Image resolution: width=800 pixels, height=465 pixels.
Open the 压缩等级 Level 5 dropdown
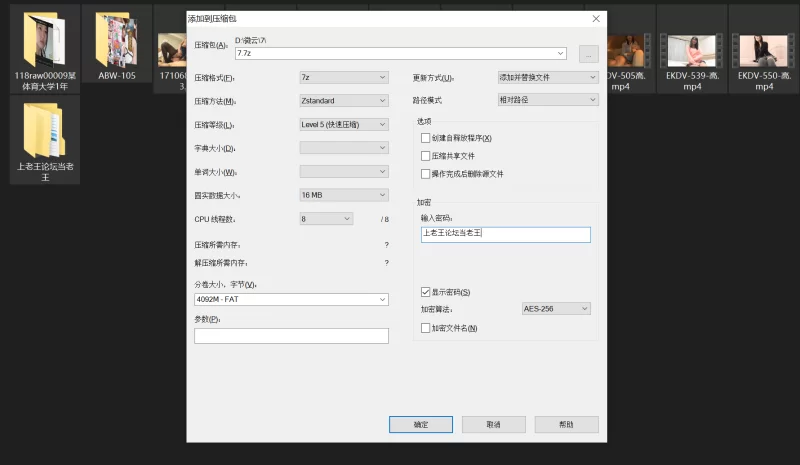pos(343,125)
